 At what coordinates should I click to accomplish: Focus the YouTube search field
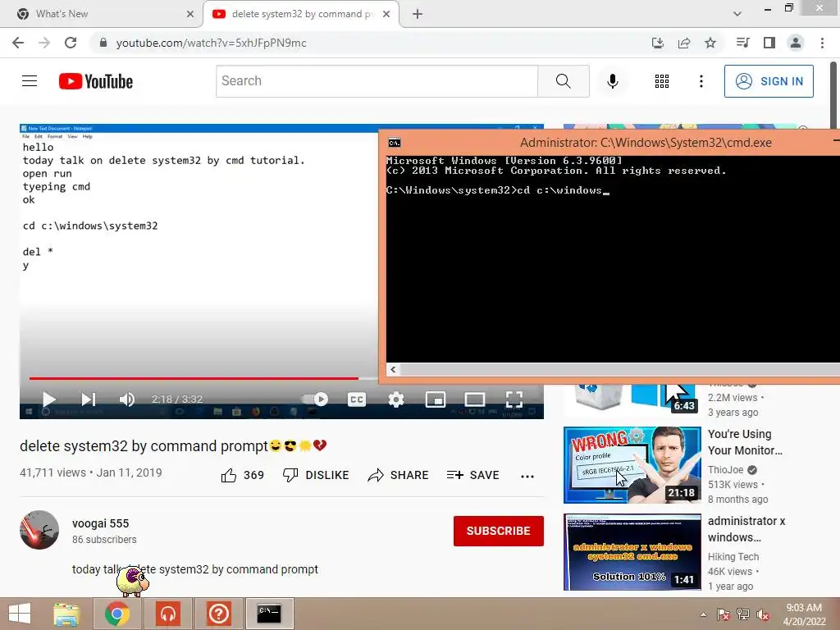coord(377,81)
